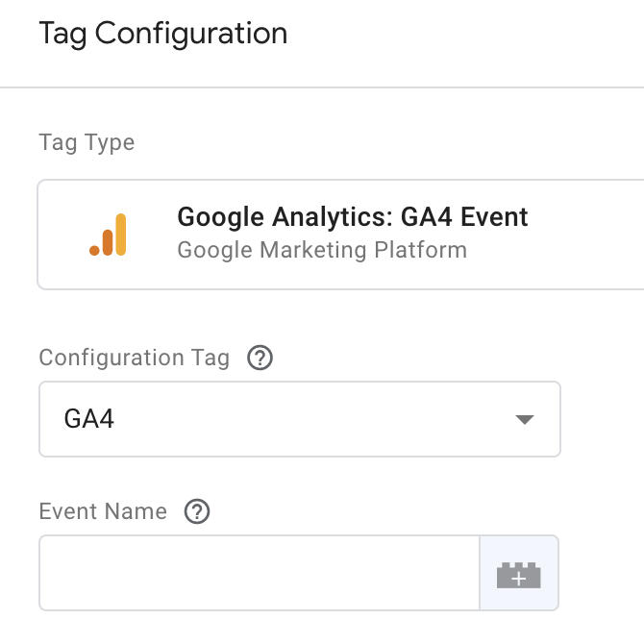Image resolution: width=644 pixels, height=644 pixels.
Task: Click the Configuration Tag label text
Action: [134, 359]
